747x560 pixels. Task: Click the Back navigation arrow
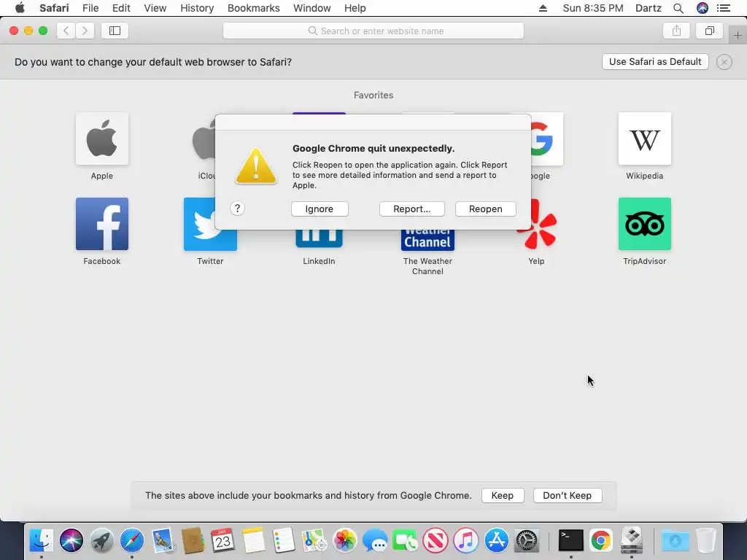(66, 31)
